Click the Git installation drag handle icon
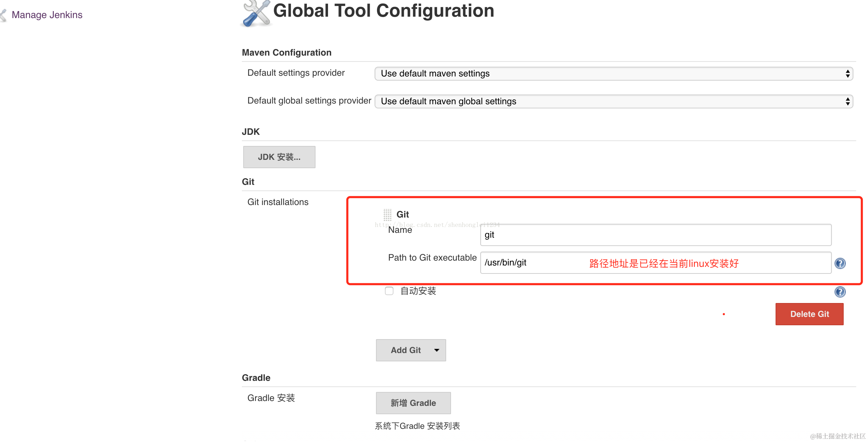This screenshot has width=868, height=442. 387,215
